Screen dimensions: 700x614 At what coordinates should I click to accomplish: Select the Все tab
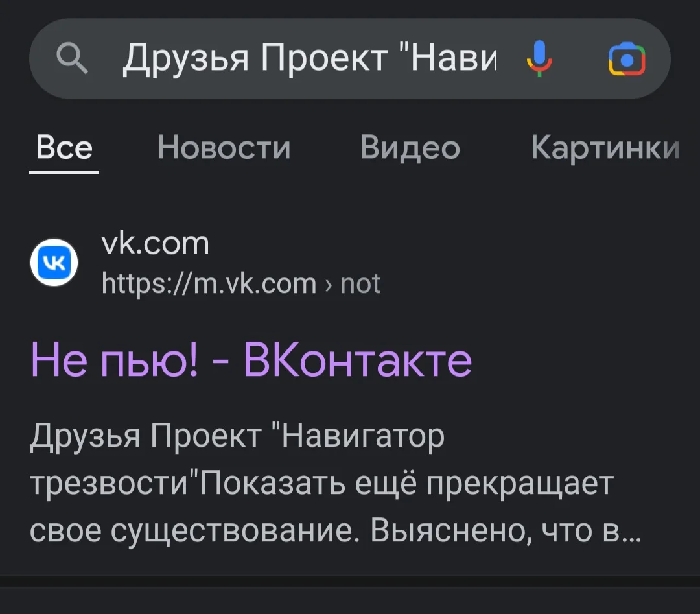pyautogui.click(x=64, y=148)
